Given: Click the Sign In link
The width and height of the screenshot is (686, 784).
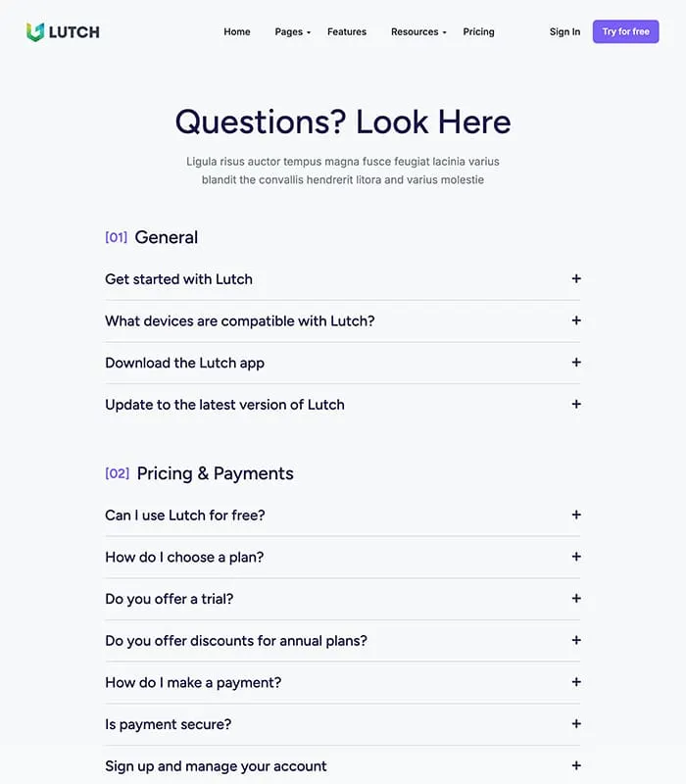Looking at the screenshot, I should (x=564, y=31).
